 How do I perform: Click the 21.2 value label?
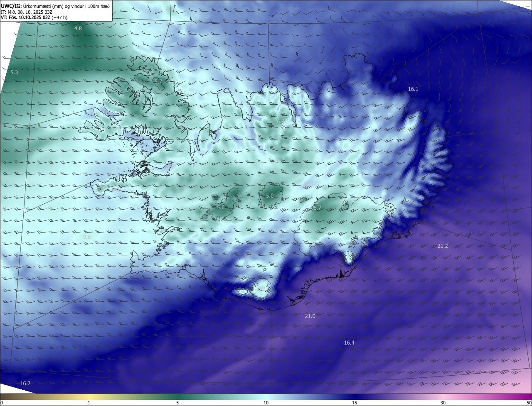coord(443,246)
